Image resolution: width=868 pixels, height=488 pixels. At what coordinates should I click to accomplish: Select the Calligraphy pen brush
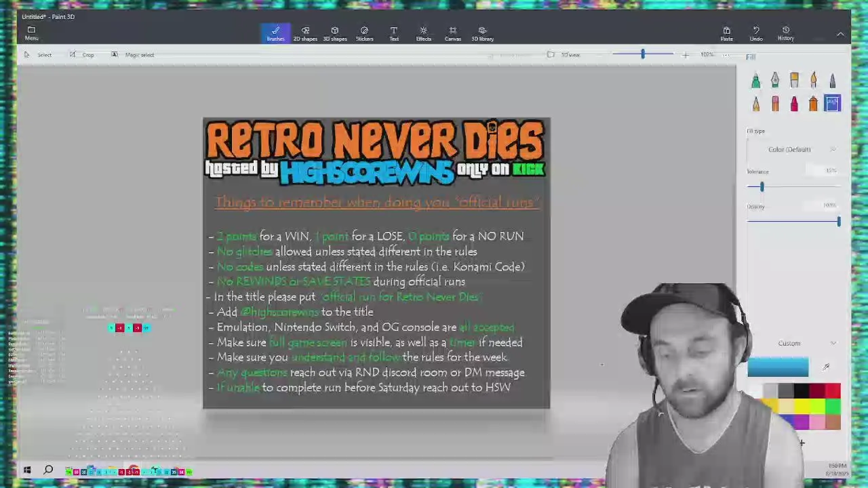775,81
